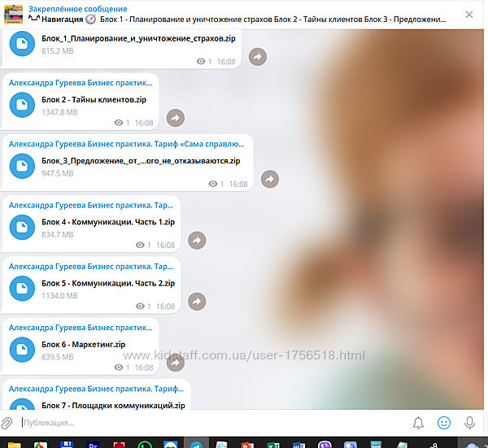Forward Блок 5 - Коммуникации message
The height and width of the screenshot is (448, 488).
pyautogui.click(x=197, y=302)
